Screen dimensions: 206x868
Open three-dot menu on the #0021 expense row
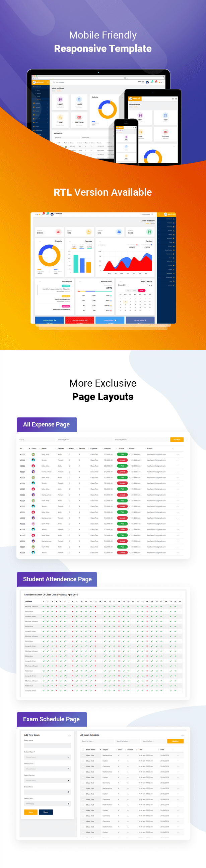[178, 455]
